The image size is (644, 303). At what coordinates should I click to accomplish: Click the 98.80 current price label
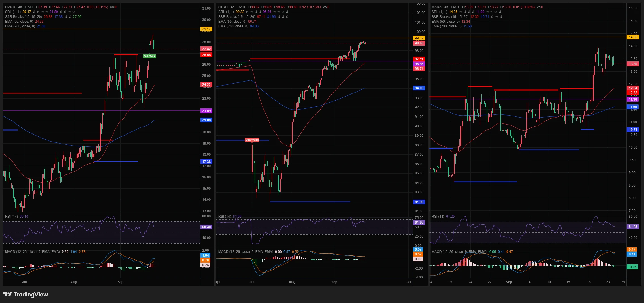419,43
